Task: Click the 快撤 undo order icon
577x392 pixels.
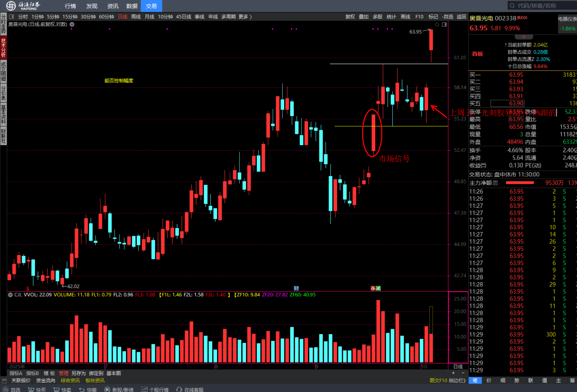Action: 82,389
